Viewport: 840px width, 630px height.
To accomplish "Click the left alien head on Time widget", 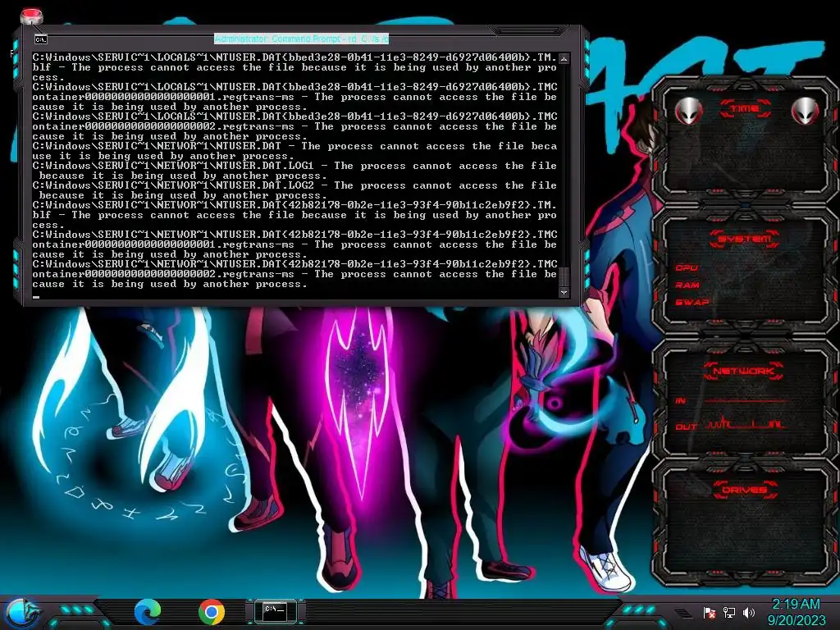I will tap(688, 111).
